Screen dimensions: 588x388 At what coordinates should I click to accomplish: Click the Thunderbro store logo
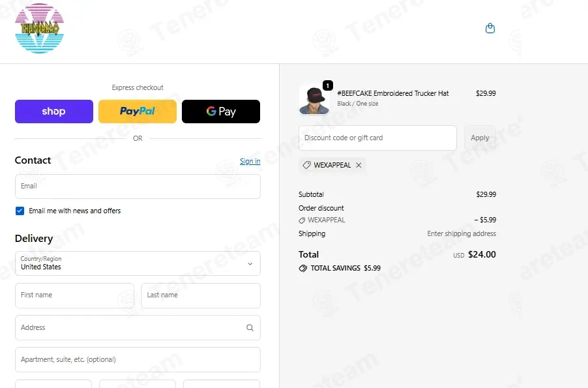pos(39,29)
